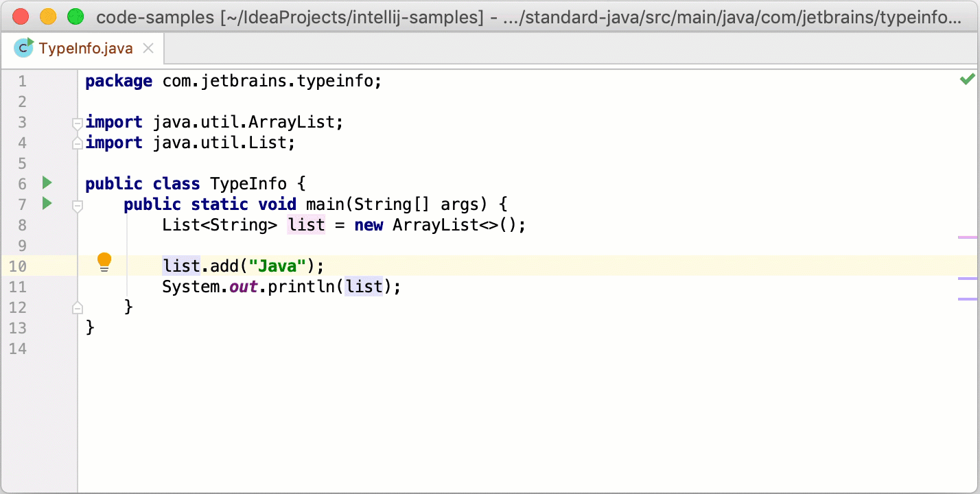Click the class icon in the TypeInfo.java tab
Viewport: 980px width, 494px height.
(x=24, y=48)
